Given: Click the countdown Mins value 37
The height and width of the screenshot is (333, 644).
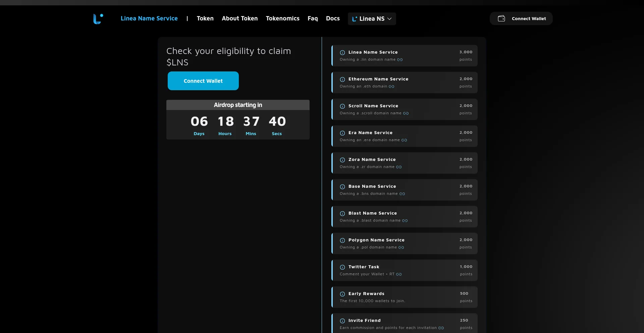Looking at the screenshot, I should 251,121.
